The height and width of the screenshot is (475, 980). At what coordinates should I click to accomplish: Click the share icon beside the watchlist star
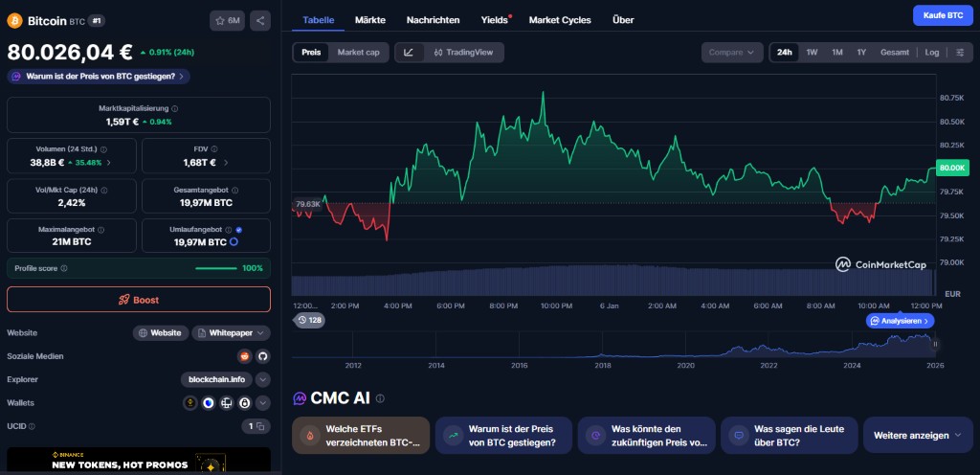pyautogui.click(x=259, y=20)
